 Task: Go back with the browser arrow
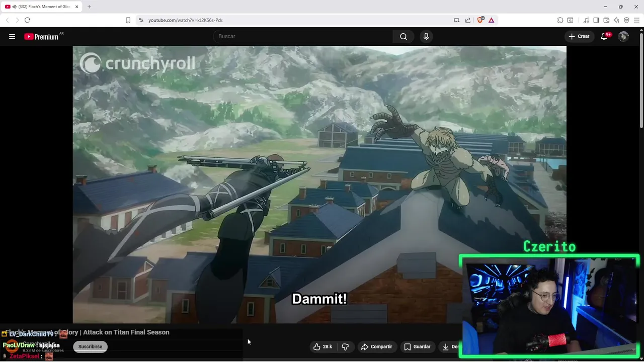[x=7, y=20]
